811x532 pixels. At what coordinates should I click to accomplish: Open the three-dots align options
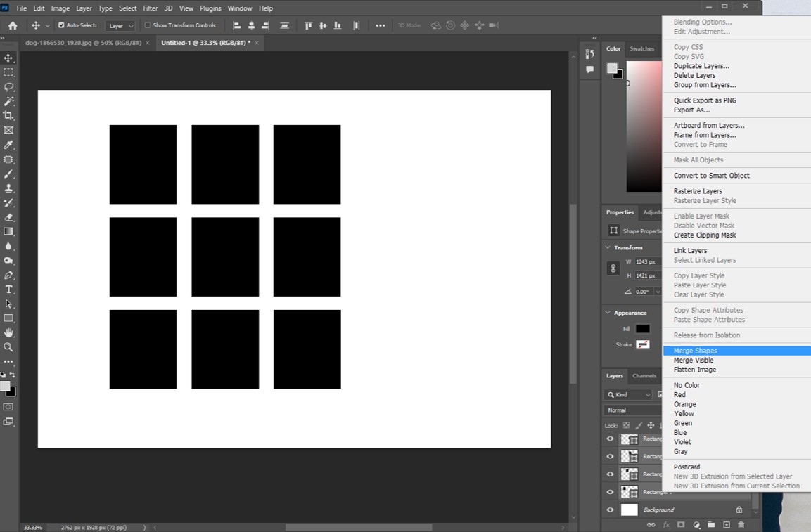380,25
